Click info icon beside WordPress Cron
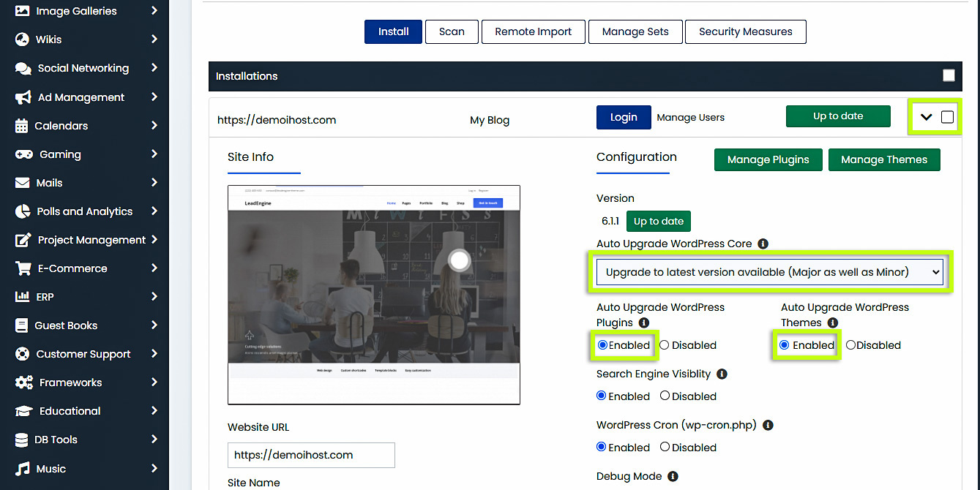 coord(768,425)
